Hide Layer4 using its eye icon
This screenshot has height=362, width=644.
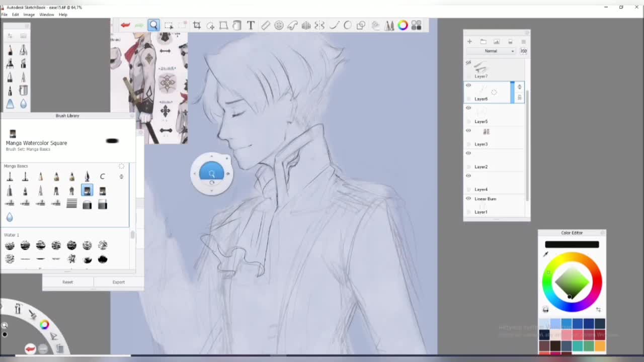[468, 176]
